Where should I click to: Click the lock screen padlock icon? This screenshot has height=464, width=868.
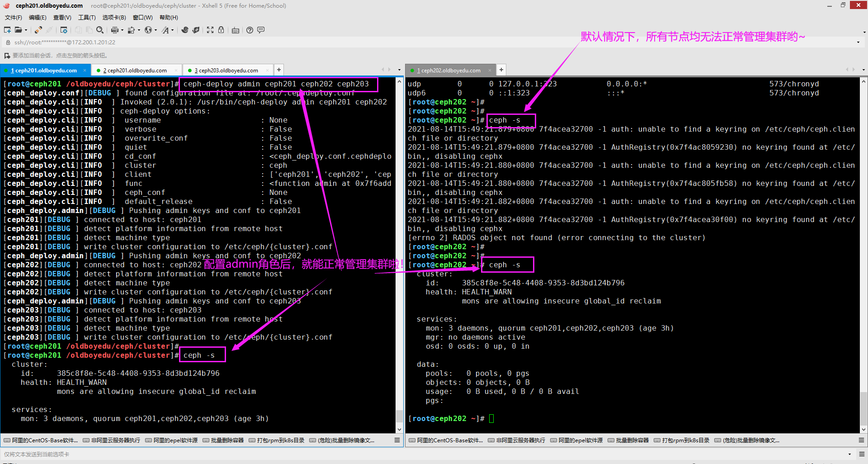(x=221, y=30)
